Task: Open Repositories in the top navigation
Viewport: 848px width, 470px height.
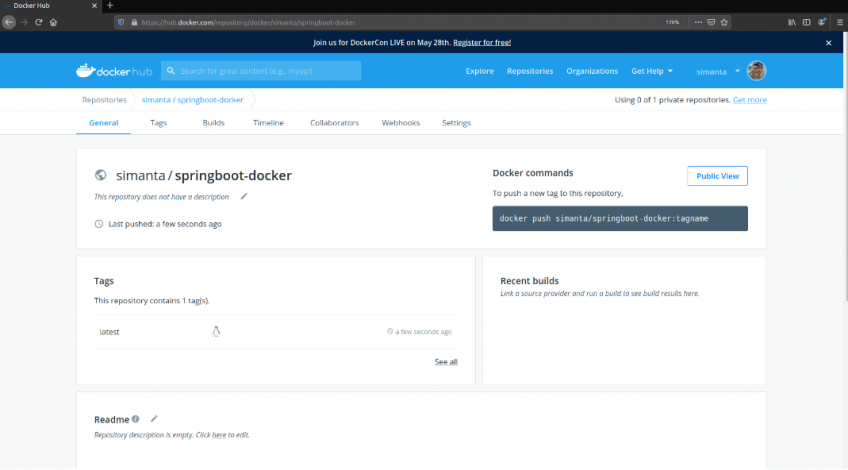Action: pyautogui.click(x=530, y=71)
